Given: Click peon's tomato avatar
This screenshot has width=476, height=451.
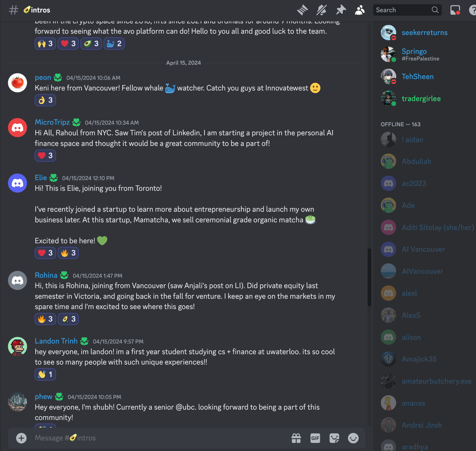Looking at the screenshot, I should click(x=17, y=83).
